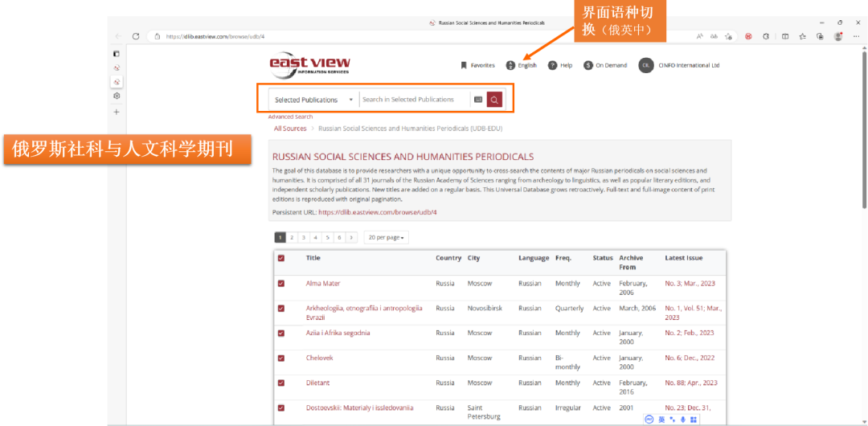This screenshot has width=868, height=426.
Task: Open the Advanced Search link
Action: click(291, 117)
